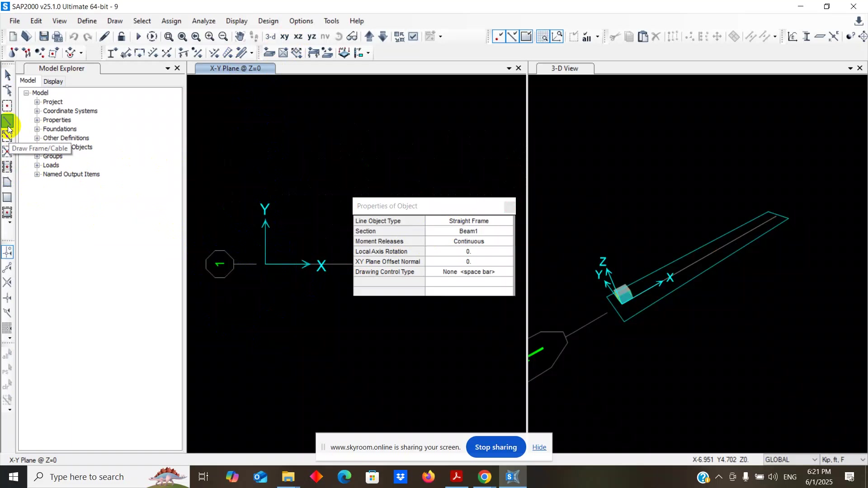Switch to the Display tab in Model Explorer

click(53, 81)
